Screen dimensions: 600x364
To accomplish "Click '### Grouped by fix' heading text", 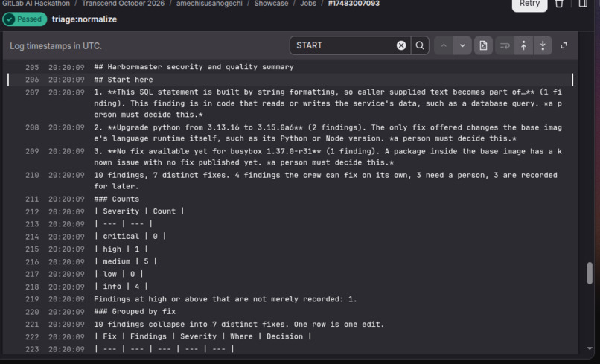I will pyautogui.click(x=135, y=312).
